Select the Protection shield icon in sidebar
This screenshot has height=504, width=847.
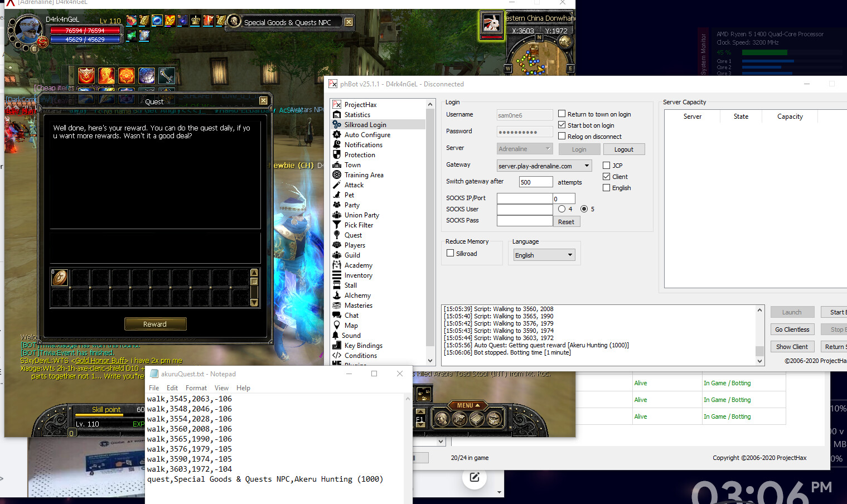coord(337,155)
